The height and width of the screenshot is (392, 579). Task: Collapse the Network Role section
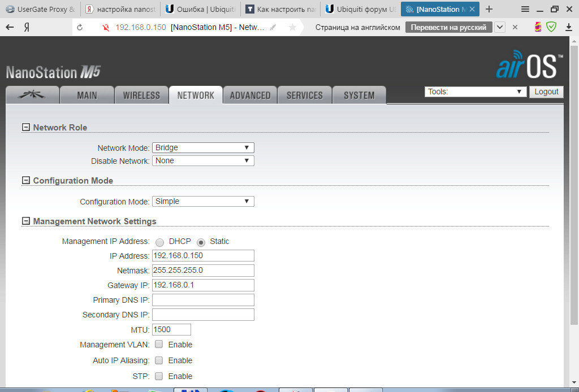(26, 127)
